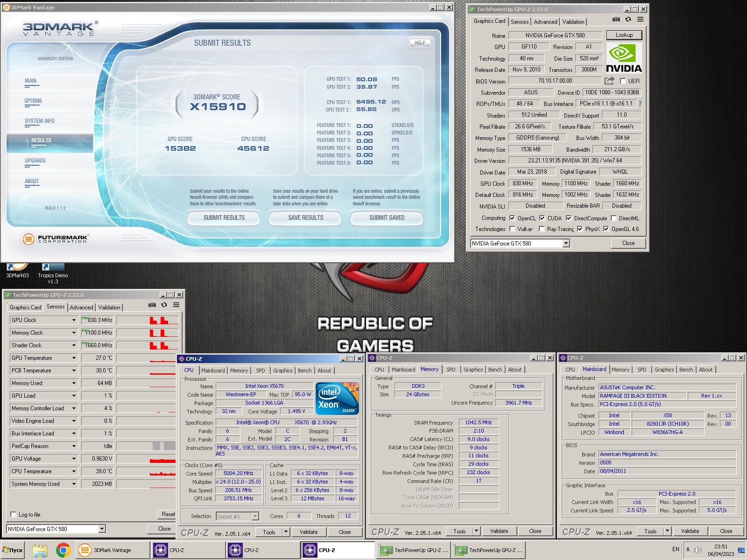Enable Log to file checkbox
The height and width of the screenshot is (560, 747).
point(13,514)
